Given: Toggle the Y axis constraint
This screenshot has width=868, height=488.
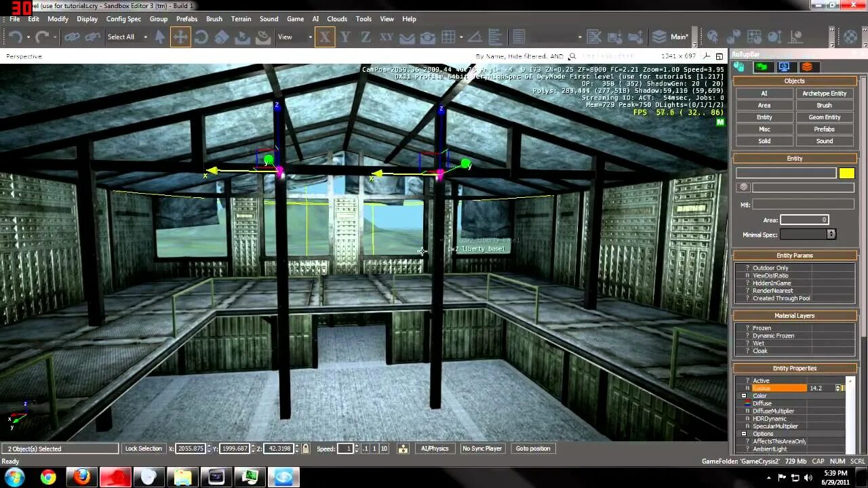Looking at the screenshot, I should 346,37.
